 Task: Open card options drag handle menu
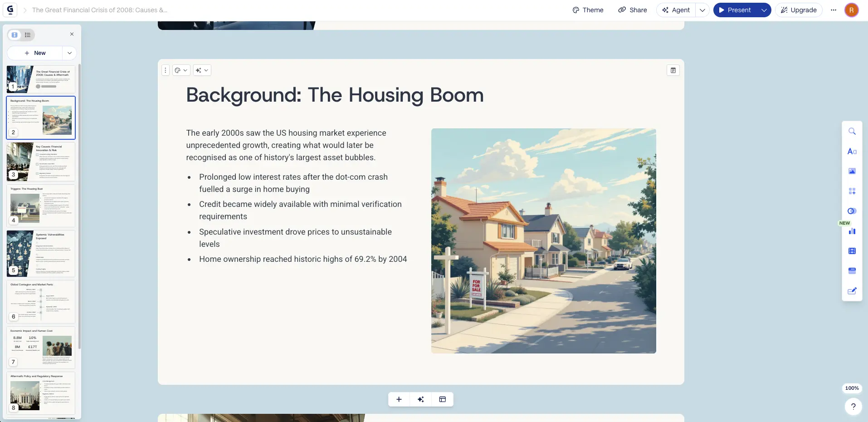tap(166, 70)
